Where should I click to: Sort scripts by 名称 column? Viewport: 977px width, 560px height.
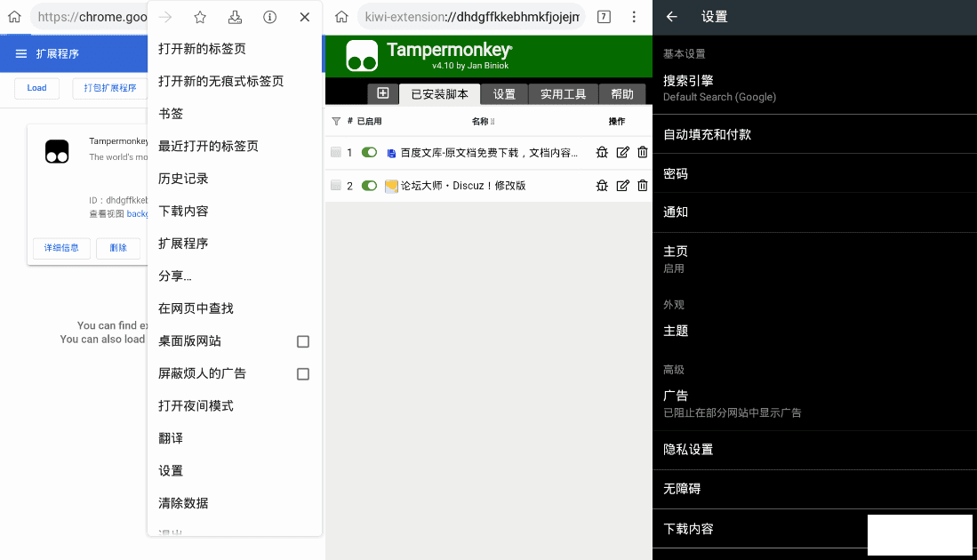(x=483, y=121)
